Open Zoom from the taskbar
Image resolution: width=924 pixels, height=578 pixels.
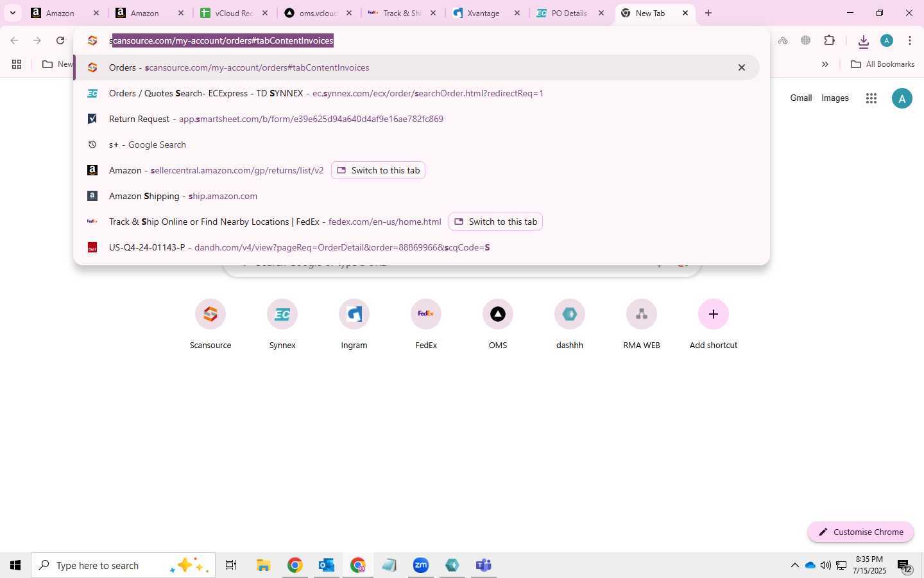point(421,565)
